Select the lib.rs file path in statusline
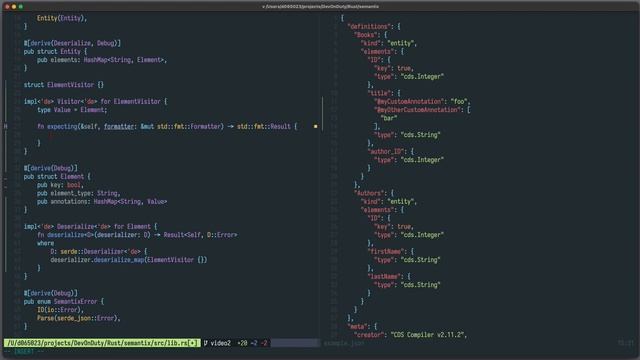Viewport: 640px width, 360px height. [x=102, y=343]
